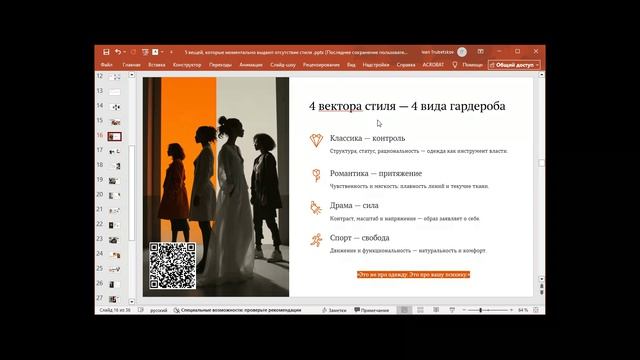Switch to the Главная tab
The image size is (640, 360).
click(131, 65)
